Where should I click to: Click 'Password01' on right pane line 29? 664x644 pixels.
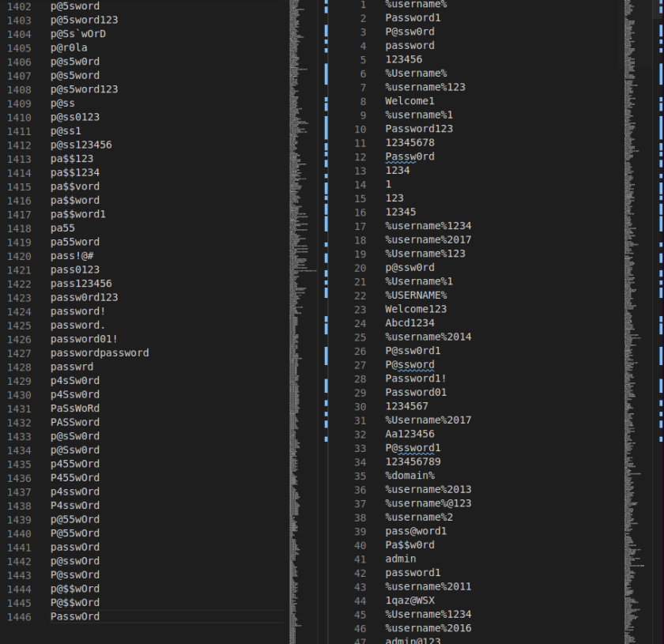[416, 393]
